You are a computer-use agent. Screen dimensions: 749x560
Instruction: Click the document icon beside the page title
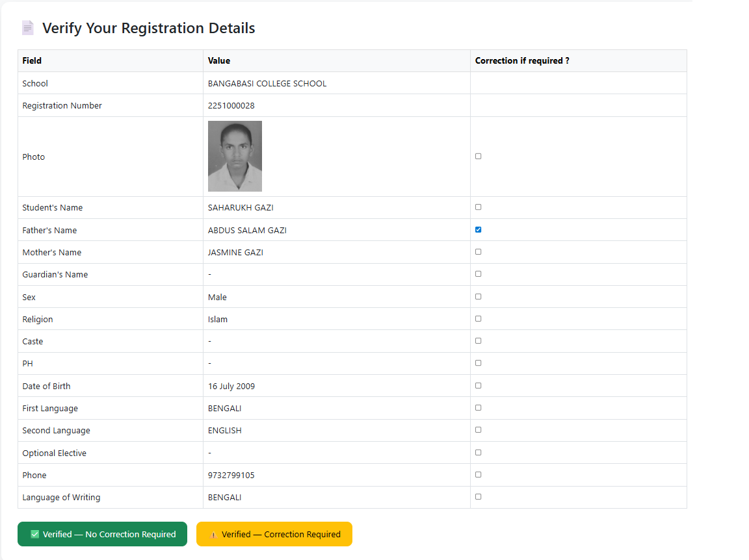(28, 28)
